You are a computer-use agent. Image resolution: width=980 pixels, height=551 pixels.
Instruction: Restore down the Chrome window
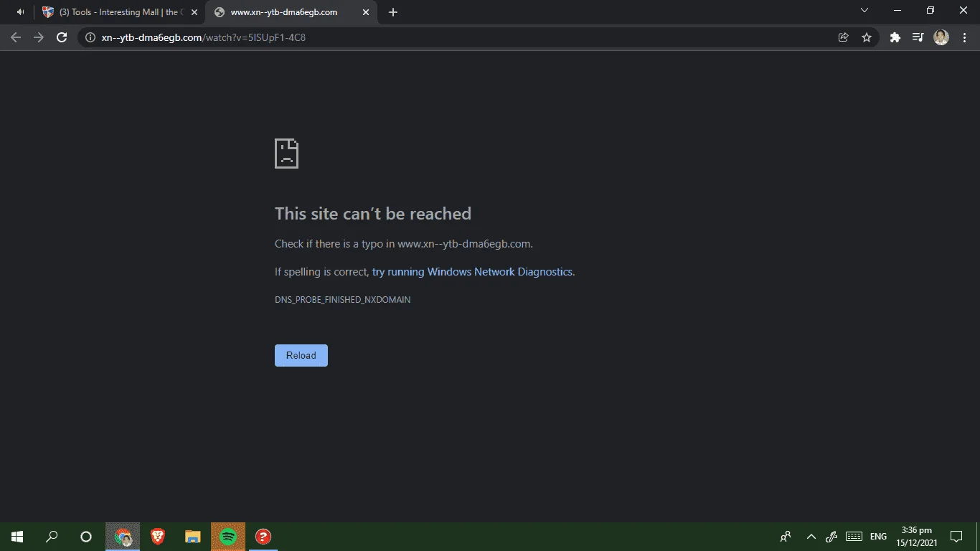point(930,11)
